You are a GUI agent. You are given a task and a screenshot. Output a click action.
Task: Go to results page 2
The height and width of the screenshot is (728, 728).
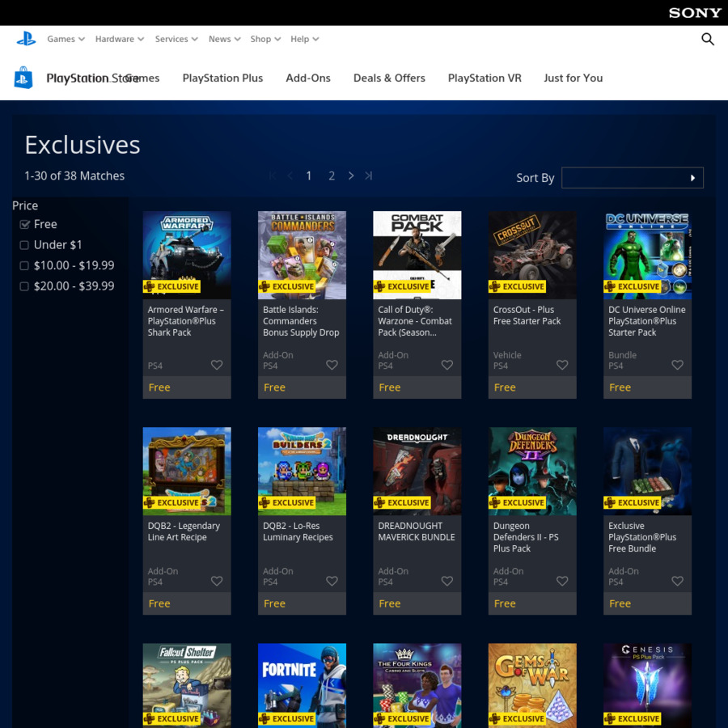click(x=332, y=176)
